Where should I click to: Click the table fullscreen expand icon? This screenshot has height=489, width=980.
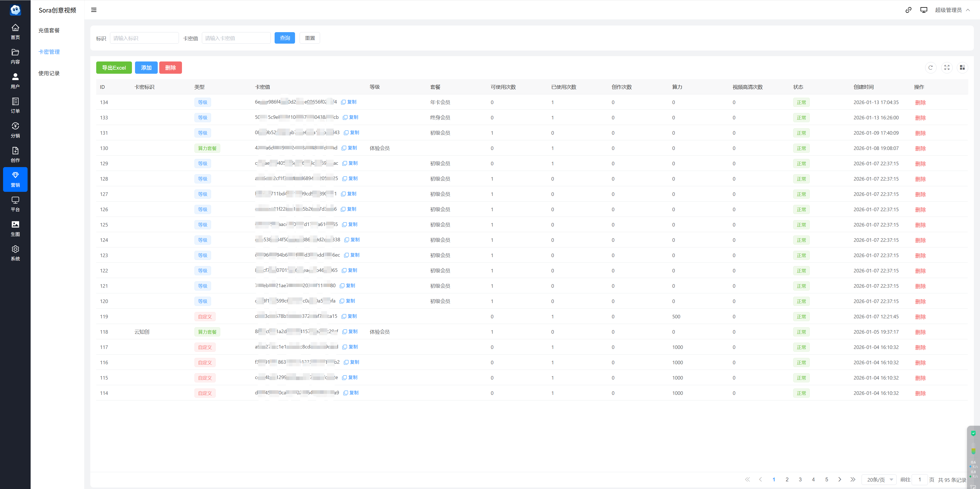947,68
